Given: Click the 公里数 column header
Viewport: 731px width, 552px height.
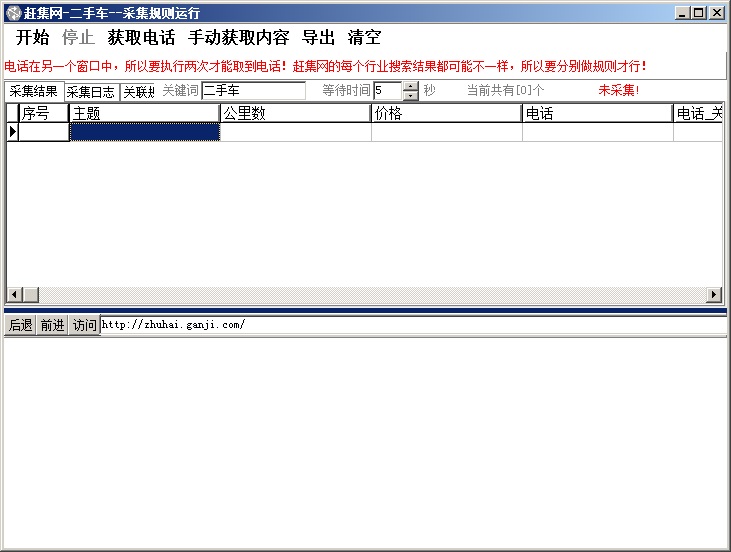Looking at the screenshot, I should (295, 113).
